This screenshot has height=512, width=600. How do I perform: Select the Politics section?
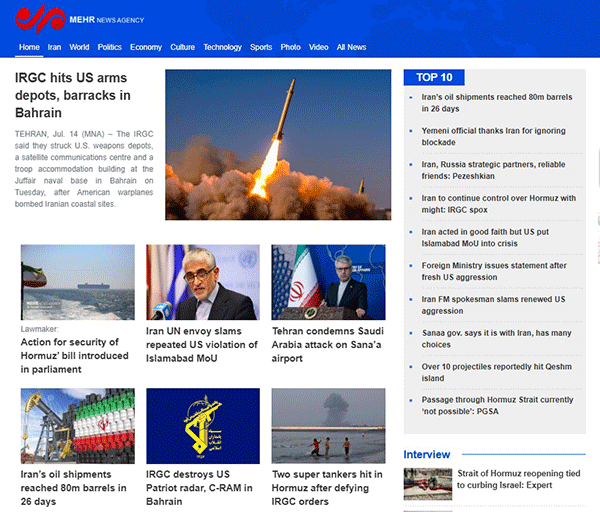tap(109, 47)
